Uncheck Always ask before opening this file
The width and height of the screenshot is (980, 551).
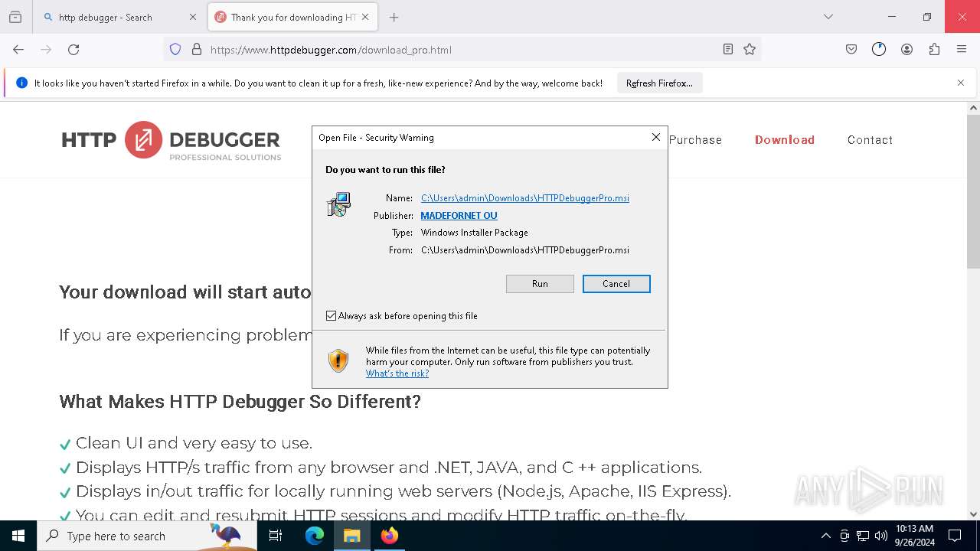pos(331,315)
